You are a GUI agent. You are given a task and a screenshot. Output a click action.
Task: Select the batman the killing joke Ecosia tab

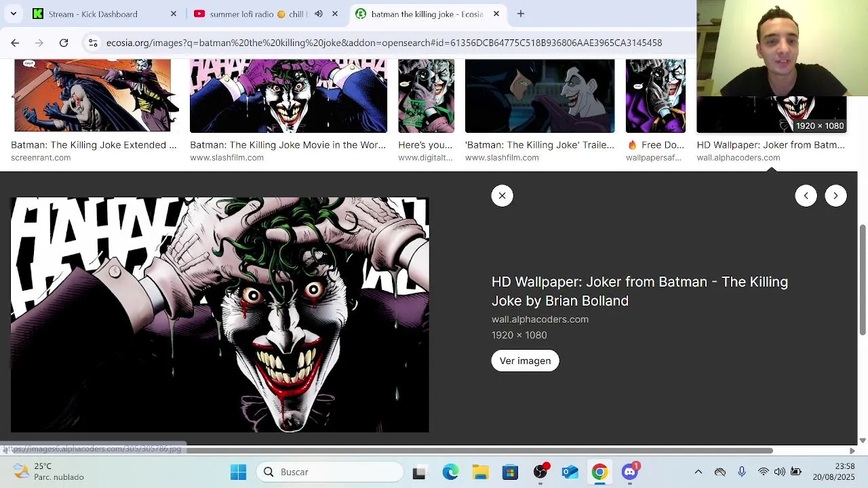tap(427, 14)
